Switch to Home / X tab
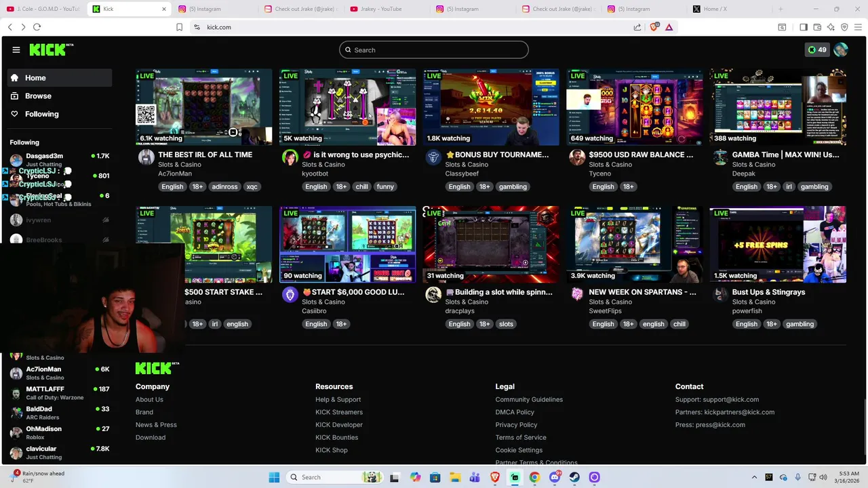 tap(729, 9)
